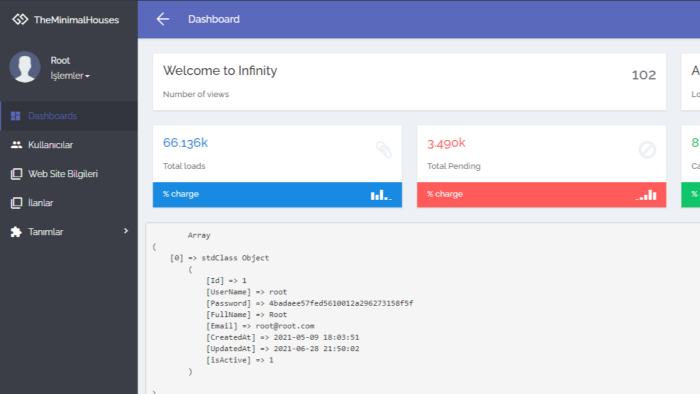Expand the İşlemler dropdown
This screenshot has width=700, height=394.
click(70, 76)
